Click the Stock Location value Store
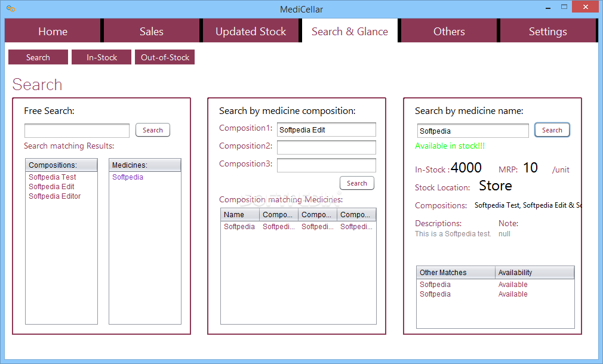This screenshot has height=364, width=603. tap(496, 186)
